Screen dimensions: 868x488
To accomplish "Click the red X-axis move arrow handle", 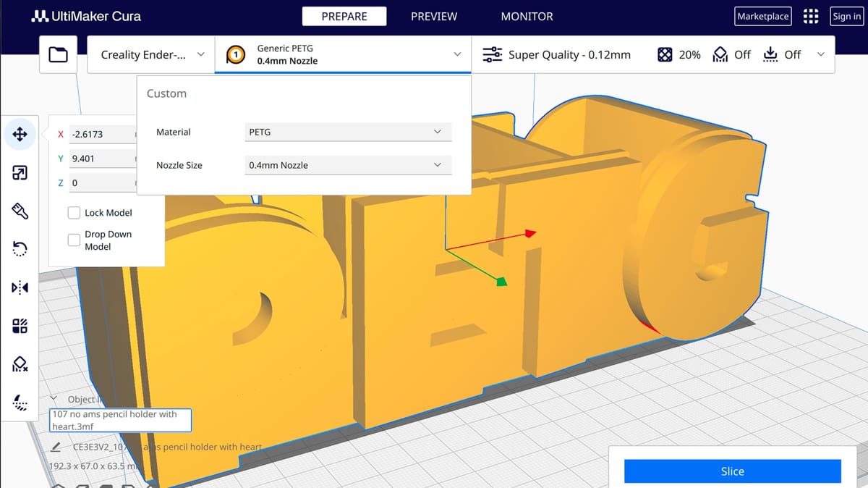I will [x=529, y=233].
